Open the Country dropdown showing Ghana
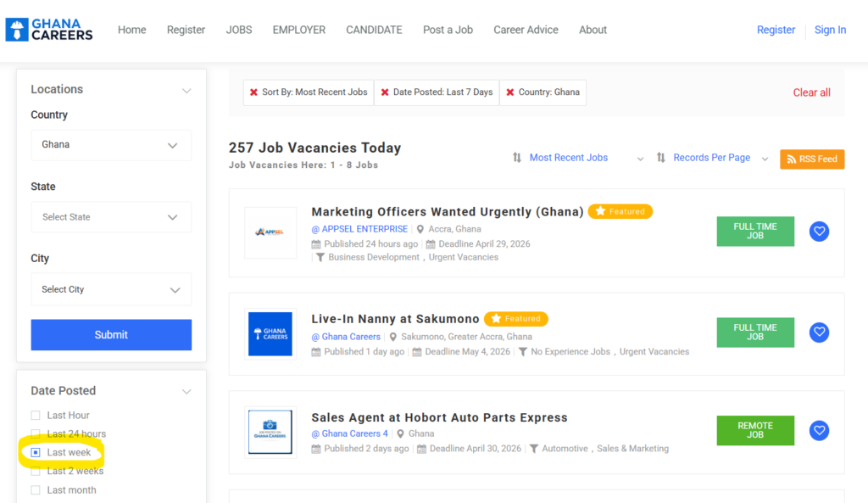Viewport: 868px width, 503px height. coord(111,145)
